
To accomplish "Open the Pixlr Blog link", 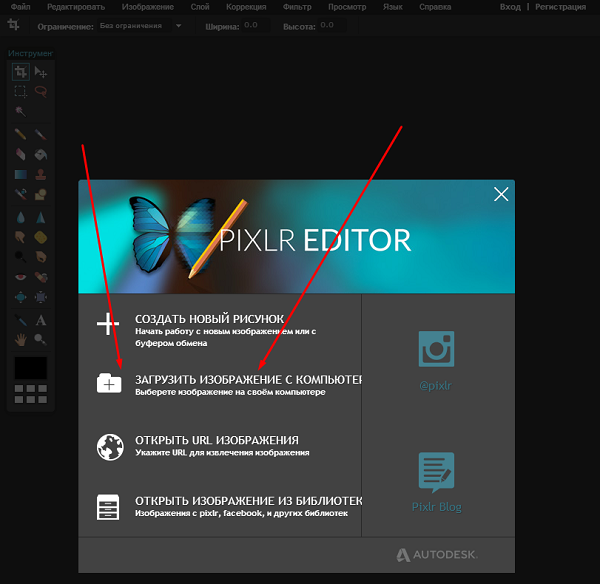I will (x=437, y=507).
